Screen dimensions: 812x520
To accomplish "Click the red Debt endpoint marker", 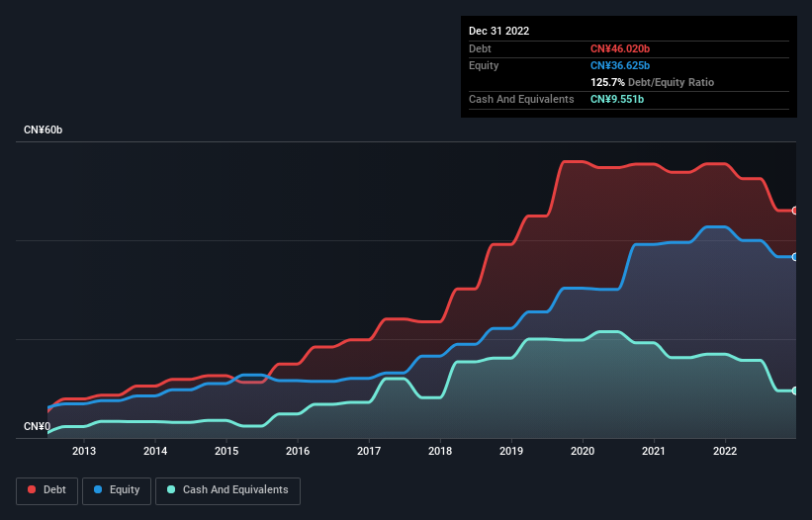I will [x=795, y=211].
